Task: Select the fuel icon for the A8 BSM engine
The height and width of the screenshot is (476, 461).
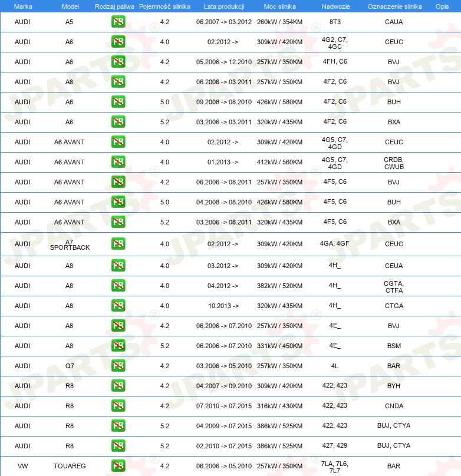Action: tap(118, 346)
